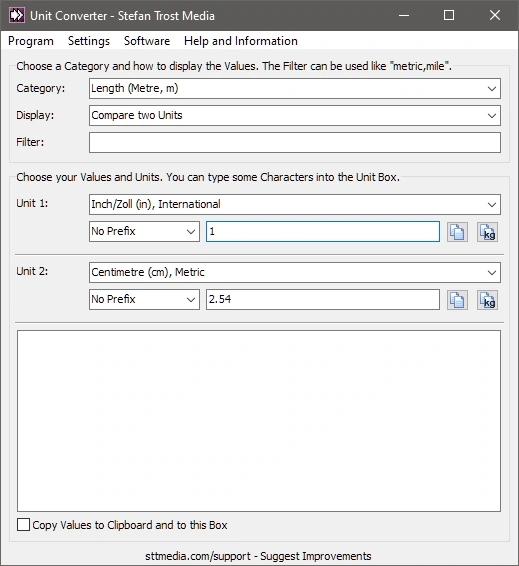Copy Unit 2 value to clipboard icon

tap(457, 300)
